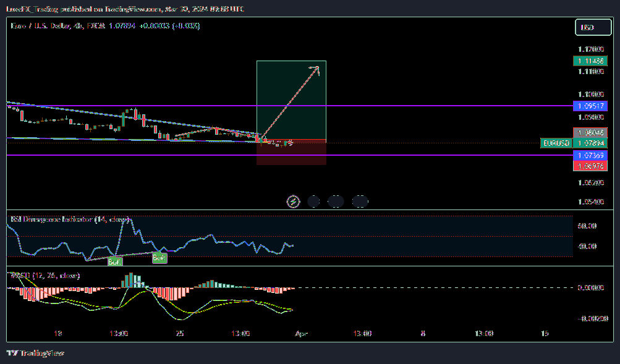
Task: Click the EURUSD symbol price tag
Action: tap(556, 143)
